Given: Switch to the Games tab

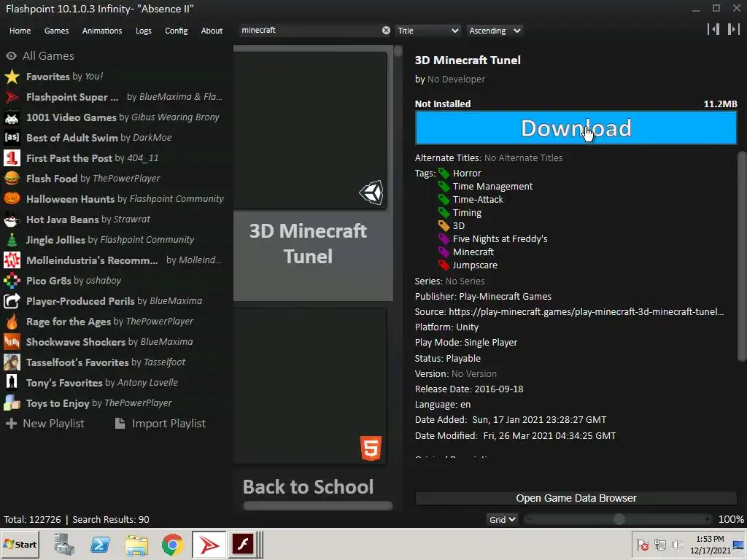Looking at the screenshot, I should (56, 31).
